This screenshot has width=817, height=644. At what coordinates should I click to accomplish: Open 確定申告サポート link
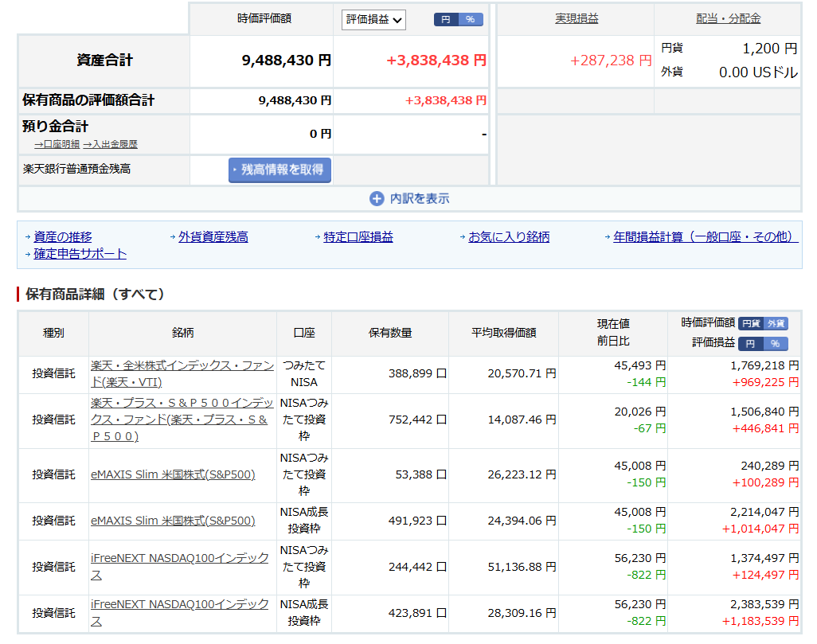click(80, 254)
